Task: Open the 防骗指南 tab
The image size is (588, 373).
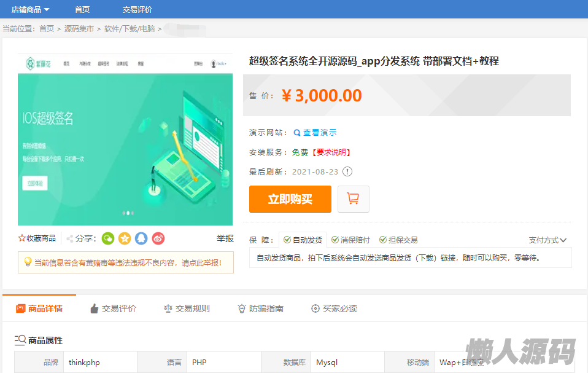Action: (261, 308)
